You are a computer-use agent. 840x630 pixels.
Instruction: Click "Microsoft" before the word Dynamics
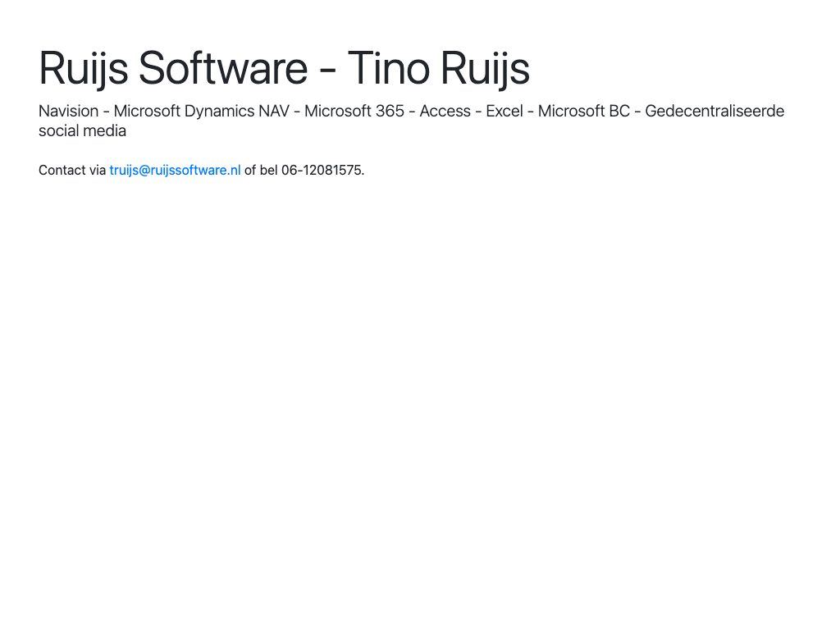point(147,111)
